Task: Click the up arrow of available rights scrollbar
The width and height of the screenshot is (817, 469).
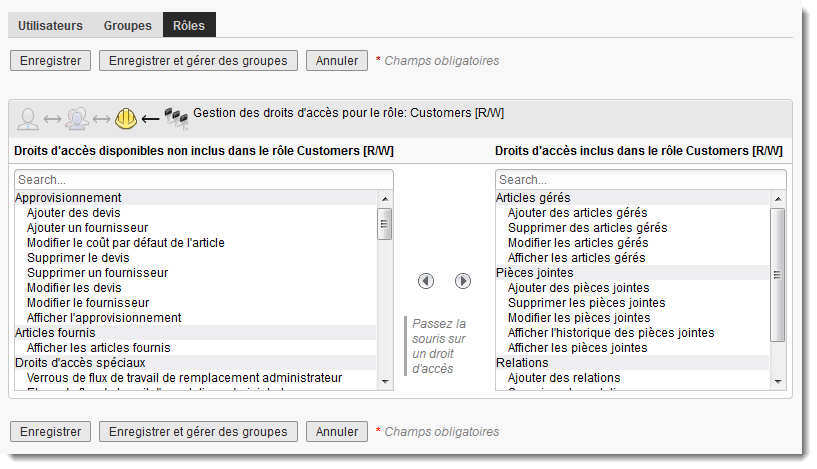Action: [385, 199]
